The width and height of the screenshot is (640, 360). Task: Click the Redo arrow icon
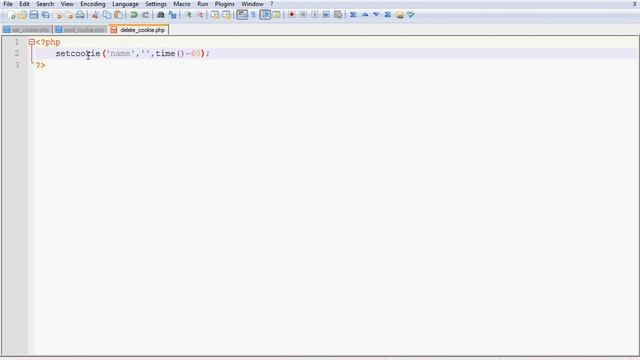[x=145, y=15]
